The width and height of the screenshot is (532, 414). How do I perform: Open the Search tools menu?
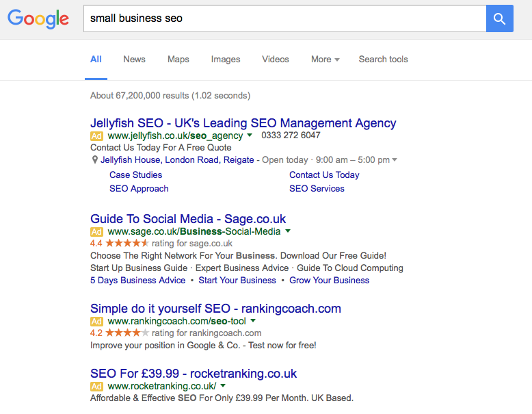tap(384, 60)
